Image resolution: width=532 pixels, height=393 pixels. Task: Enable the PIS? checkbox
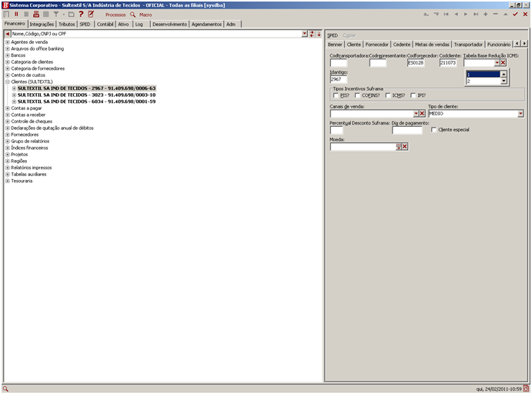[x=336, y=95]
